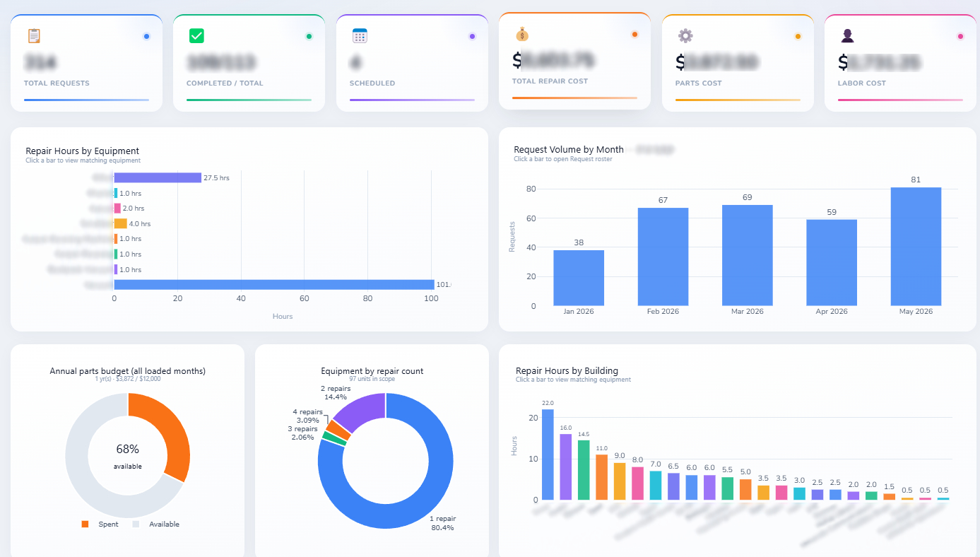Select the 22.0 hours building bar
This screenshot has height=557, width=980.
click(x=548, y=455)
